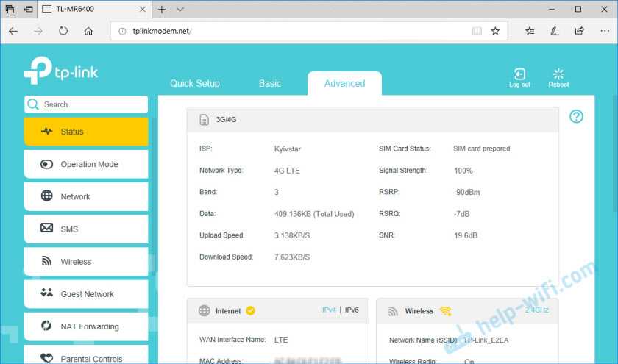Screen dimensions: 618x364
Task: Switch to the Basic tab
Action: click(x=269, y=84)
